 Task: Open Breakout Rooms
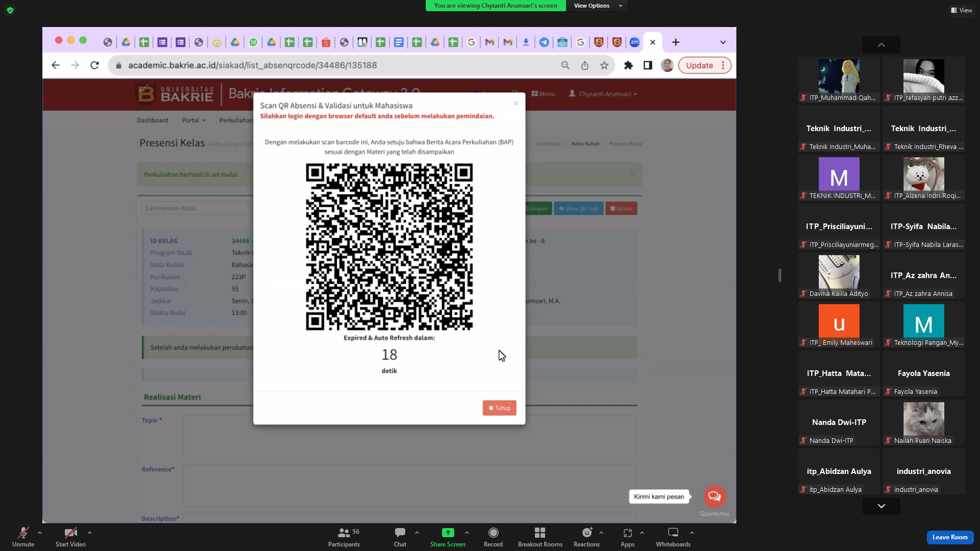pos(540,537)
